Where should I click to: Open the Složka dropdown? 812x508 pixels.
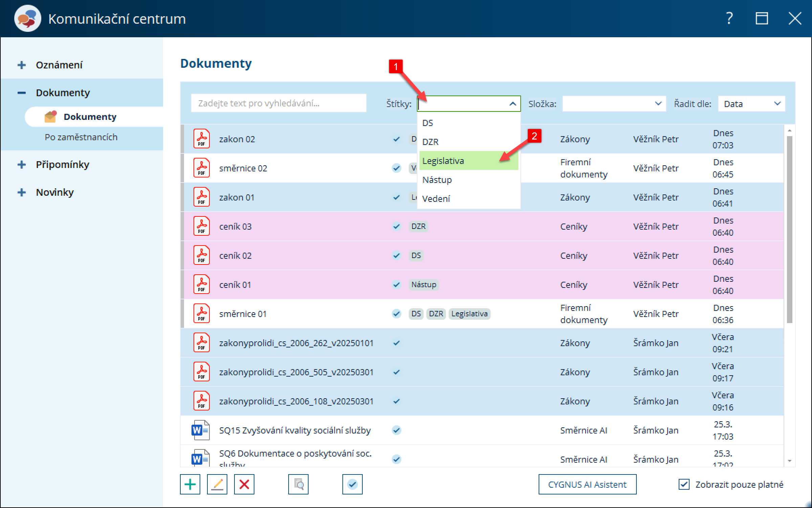614,104
